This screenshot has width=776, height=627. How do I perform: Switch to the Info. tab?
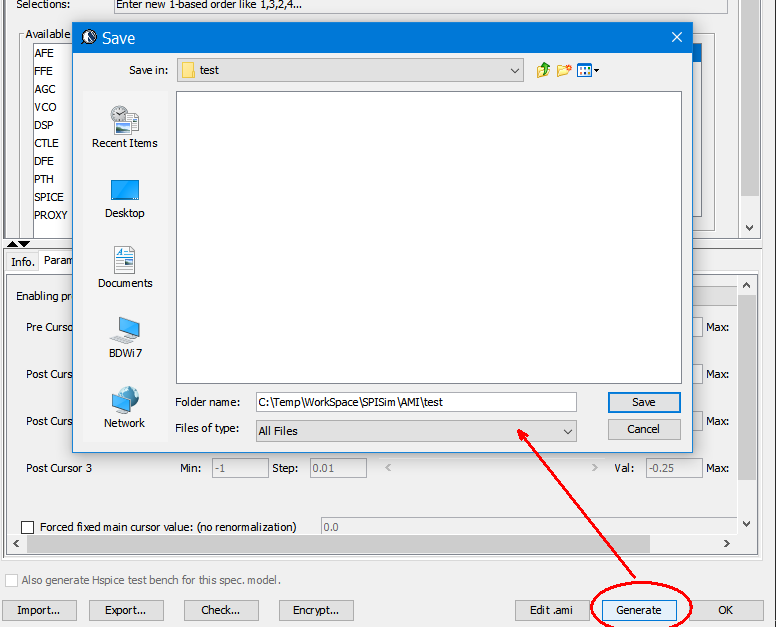coord(22,261)
